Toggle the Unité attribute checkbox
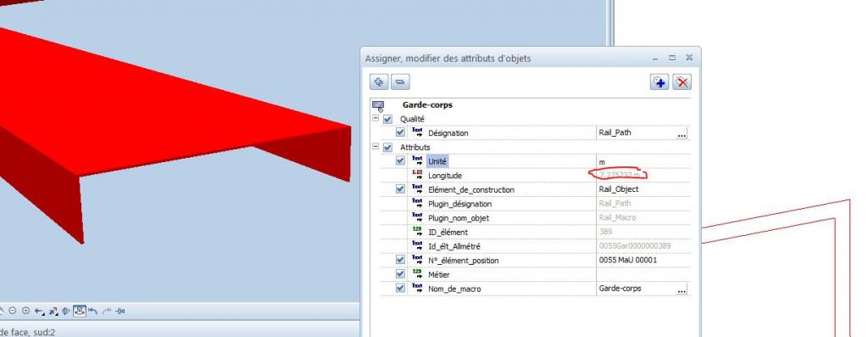868x337 pixels. [400, 160]
